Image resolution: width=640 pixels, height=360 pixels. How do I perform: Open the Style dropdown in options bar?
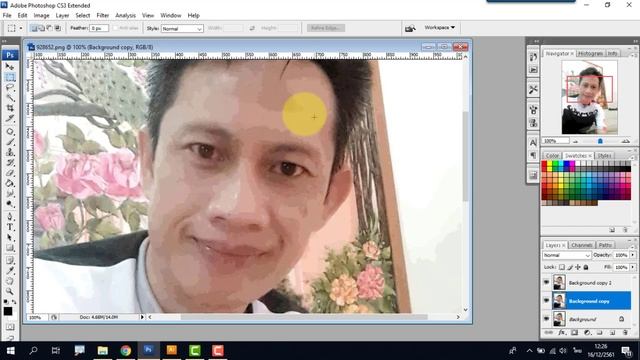pos(182,29)
